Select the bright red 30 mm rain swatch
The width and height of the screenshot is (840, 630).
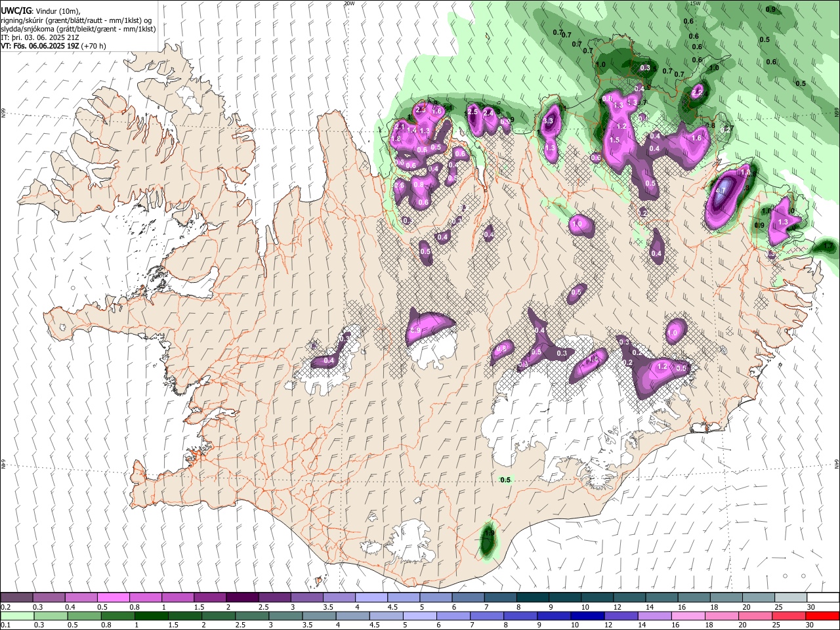tap(824, 616)
